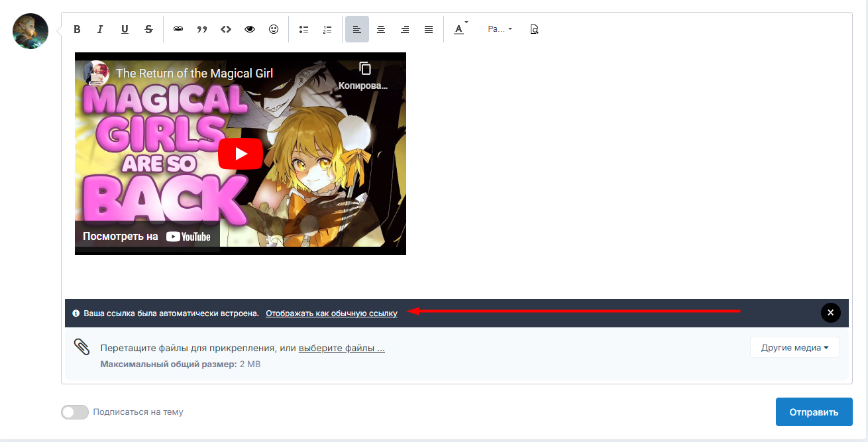Insert a hyperlink

pos(178,28)
